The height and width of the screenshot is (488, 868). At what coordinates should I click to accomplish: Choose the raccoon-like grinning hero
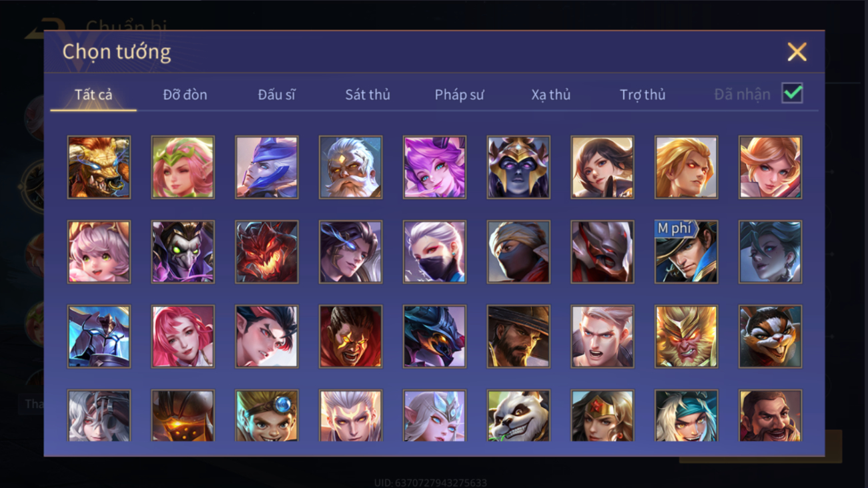click(x=770, y=336)
